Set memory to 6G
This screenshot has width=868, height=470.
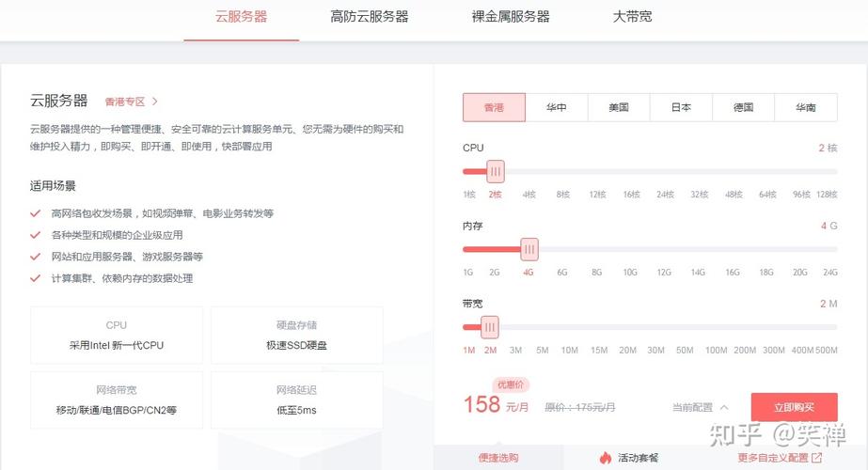[561, 273]
